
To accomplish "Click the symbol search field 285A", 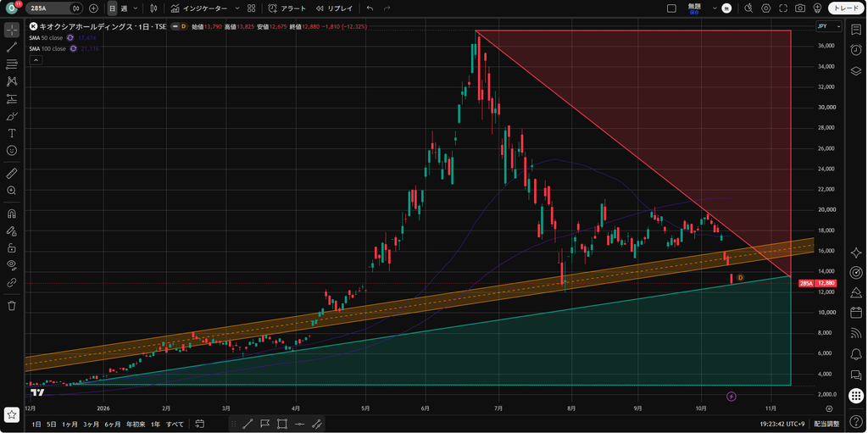I will (47, 8).
